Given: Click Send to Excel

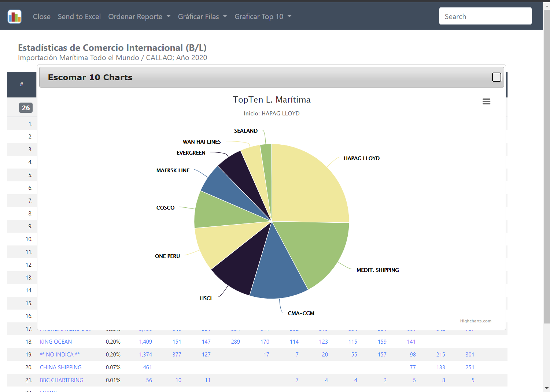Looking at the screenshot, I should (79, 16).
